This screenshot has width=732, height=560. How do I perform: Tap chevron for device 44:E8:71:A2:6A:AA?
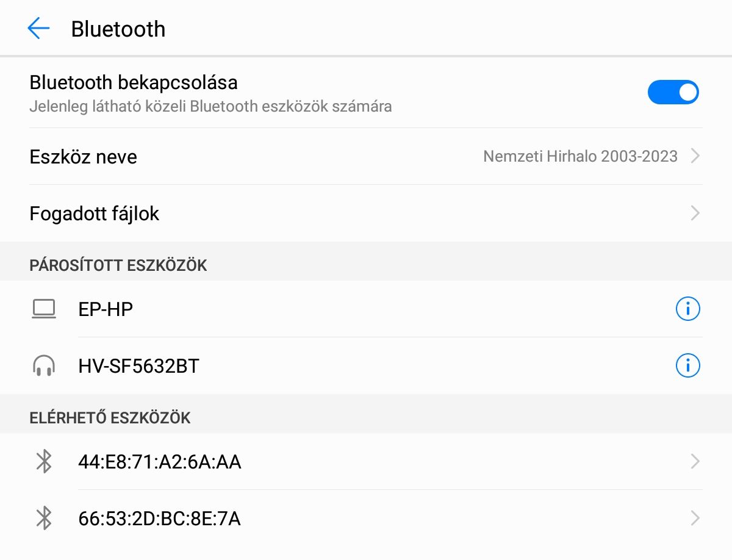[694, 462]
